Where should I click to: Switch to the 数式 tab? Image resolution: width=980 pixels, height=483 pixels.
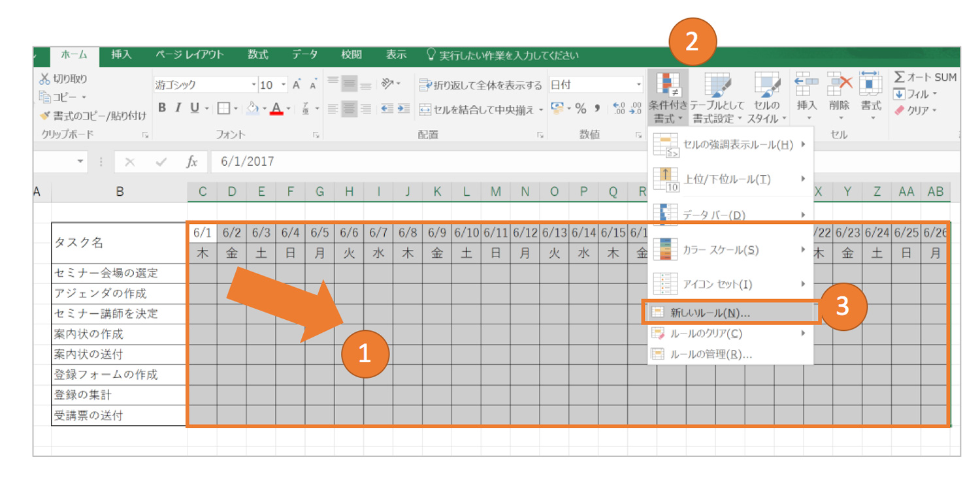point(258,55)
